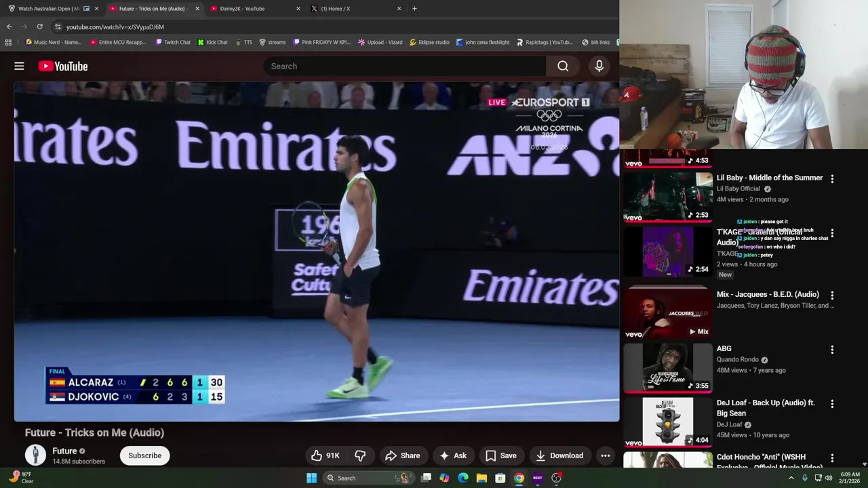Open OBS Studio from the taskbar
868x488 pixels.
coord(556,478)
